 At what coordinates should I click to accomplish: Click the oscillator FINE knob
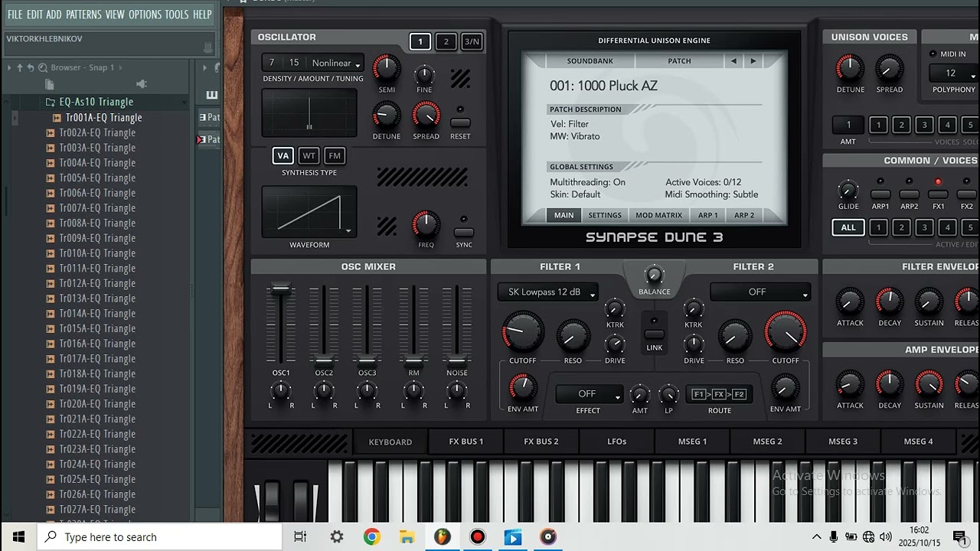[424, 74]
